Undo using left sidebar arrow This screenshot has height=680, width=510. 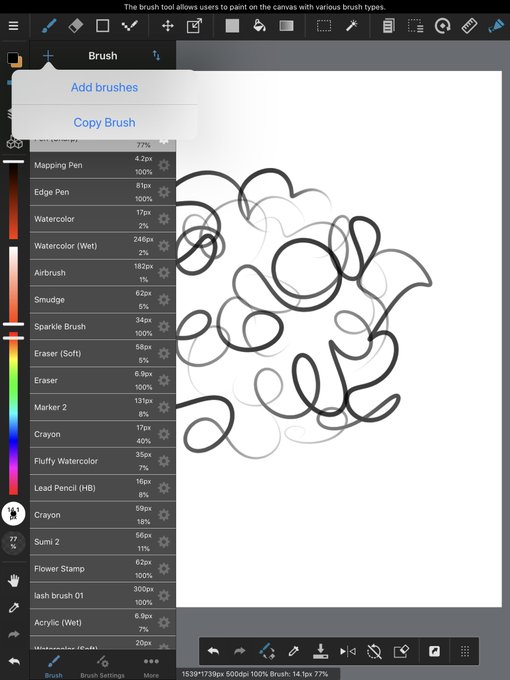14,661
